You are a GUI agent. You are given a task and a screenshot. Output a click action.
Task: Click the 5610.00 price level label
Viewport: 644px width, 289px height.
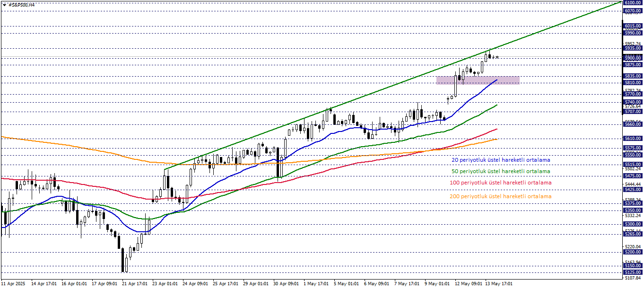(x=633, y=139)
